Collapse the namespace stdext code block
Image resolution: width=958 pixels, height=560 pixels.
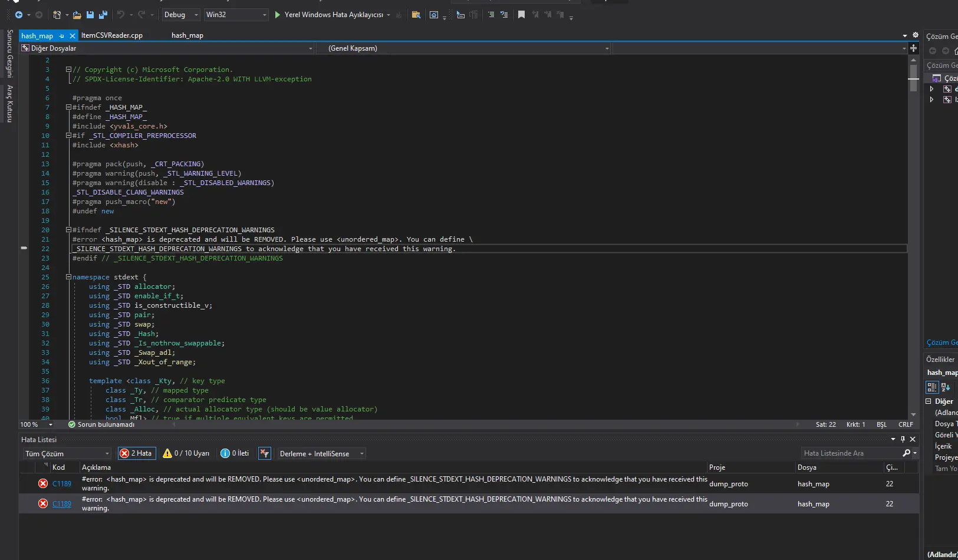[68, 277]
